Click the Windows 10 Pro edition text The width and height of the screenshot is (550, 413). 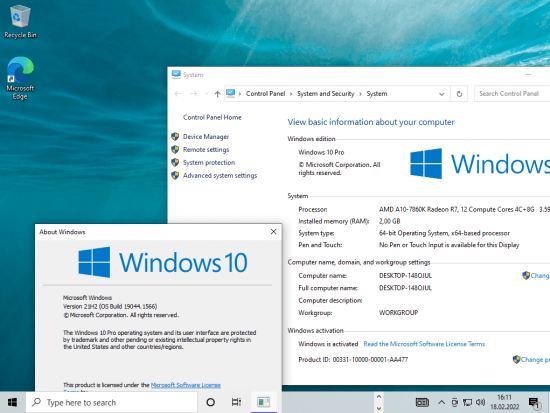click(x=321, y=152)
